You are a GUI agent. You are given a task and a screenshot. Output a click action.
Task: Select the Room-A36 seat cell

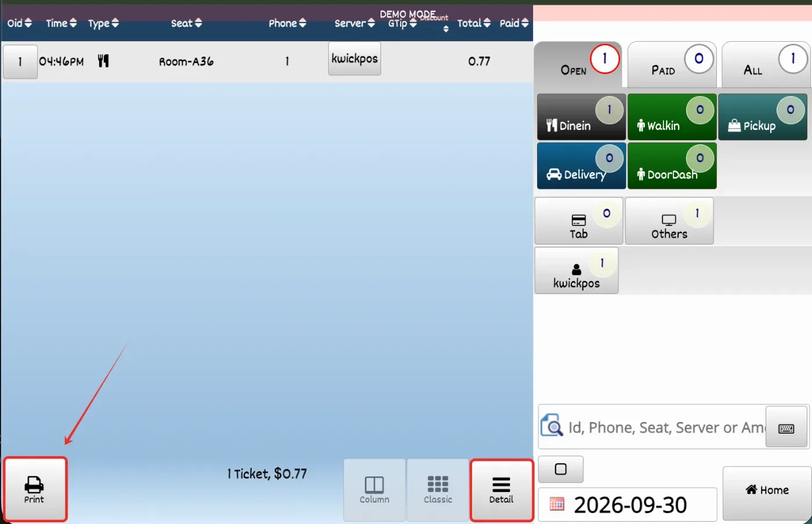coord(186,61)
